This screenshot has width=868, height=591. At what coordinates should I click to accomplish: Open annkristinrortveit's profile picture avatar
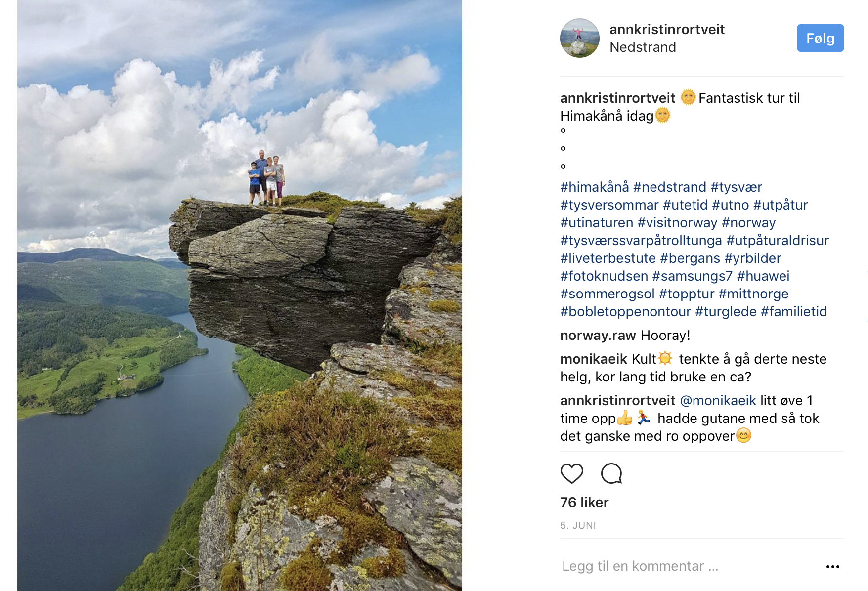[x=579, y=38]
